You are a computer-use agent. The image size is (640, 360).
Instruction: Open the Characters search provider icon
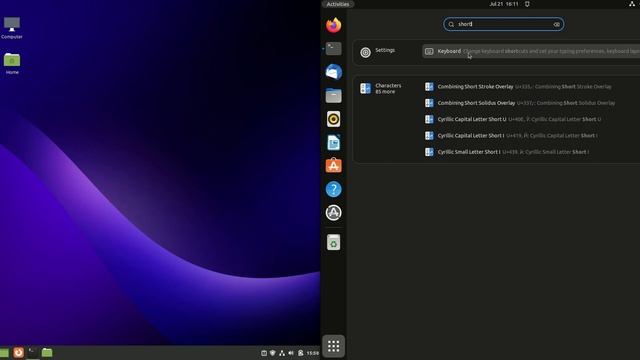(365, 88)
